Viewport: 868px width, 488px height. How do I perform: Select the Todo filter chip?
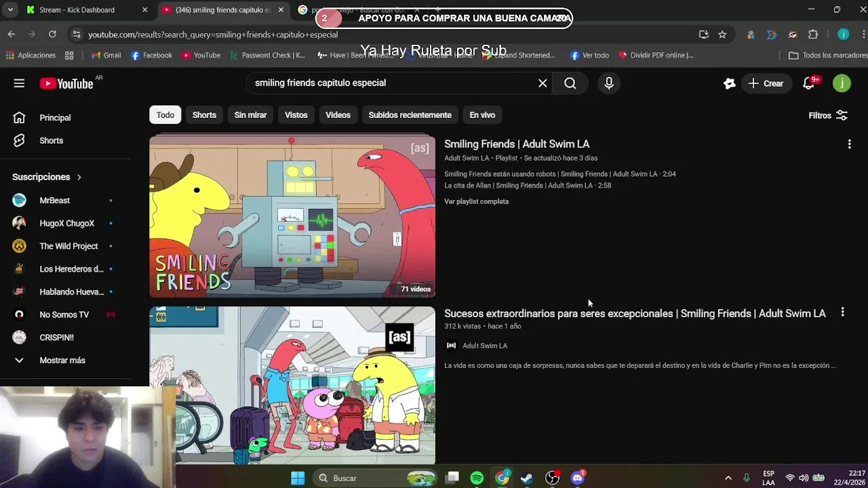coord(165,115)
